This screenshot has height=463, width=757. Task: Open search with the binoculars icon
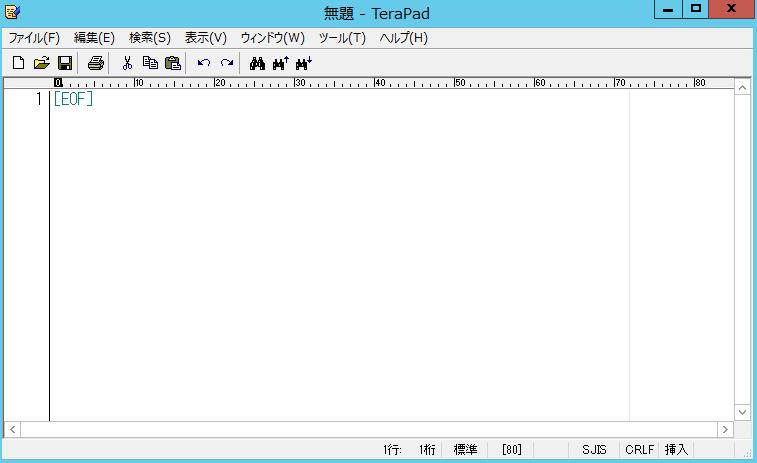[x=257, y=63]
